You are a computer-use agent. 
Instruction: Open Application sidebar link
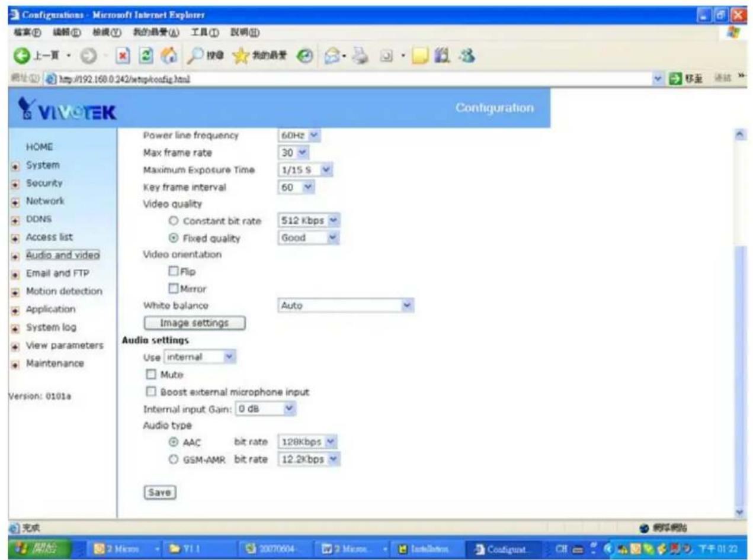(50, 310)
